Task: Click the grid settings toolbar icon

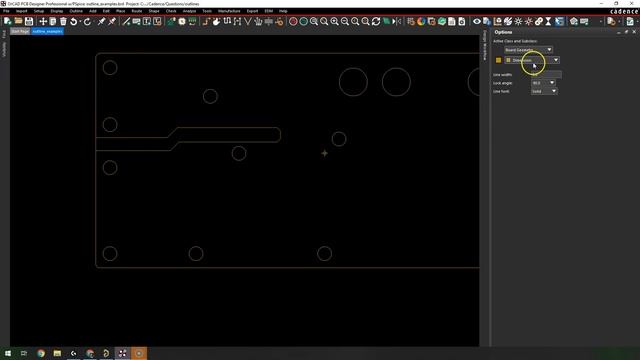Action: click(x=411, y=21)
